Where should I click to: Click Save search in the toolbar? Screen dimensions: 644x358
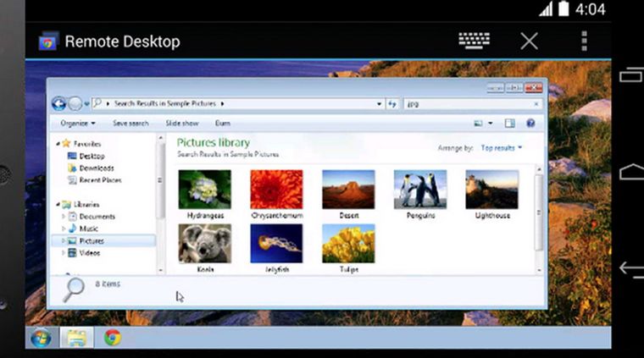tap(130, 123)
